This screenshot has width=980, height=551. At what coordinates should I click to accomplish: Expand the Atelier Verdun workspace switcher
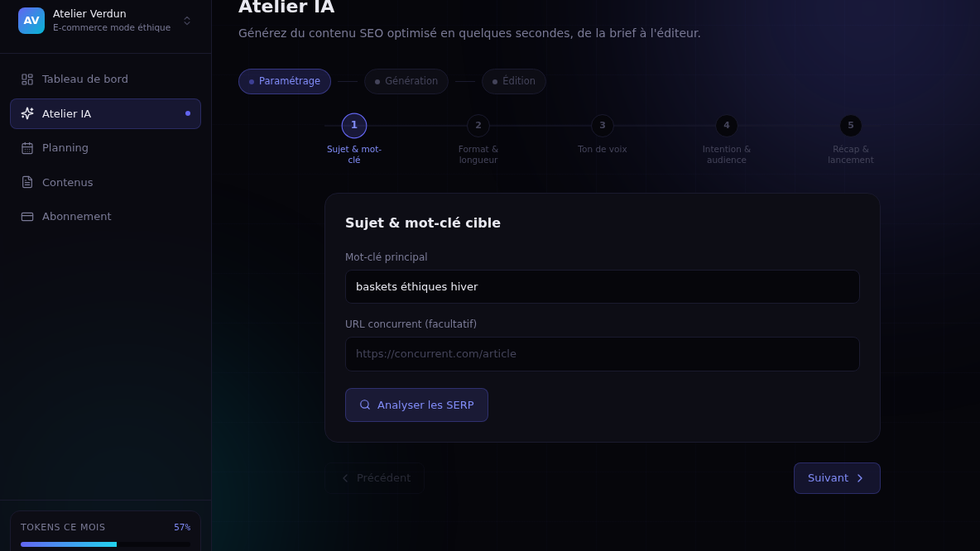coord(187,22)
